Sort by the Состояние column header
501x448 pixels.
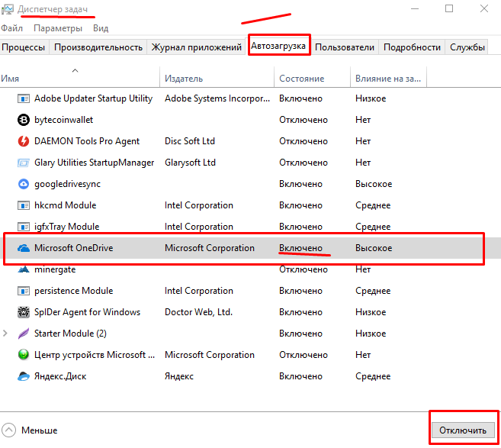click(301, 79)
